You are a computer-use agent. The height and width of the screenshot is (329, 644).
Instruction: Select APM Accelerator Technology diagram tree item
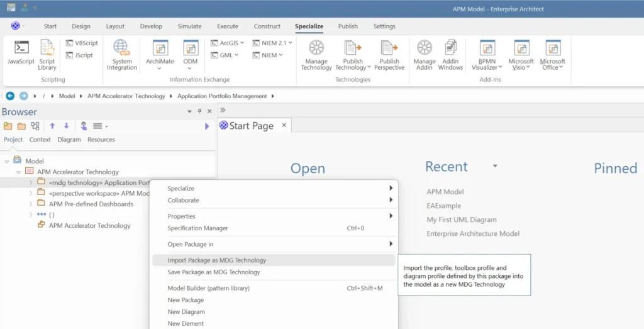[x=89, y=225]
